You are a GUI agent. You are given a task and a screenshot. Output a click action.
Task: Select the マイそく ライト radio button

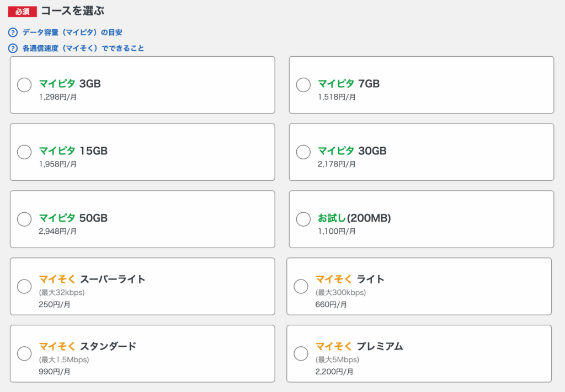(x=301, y=286)
